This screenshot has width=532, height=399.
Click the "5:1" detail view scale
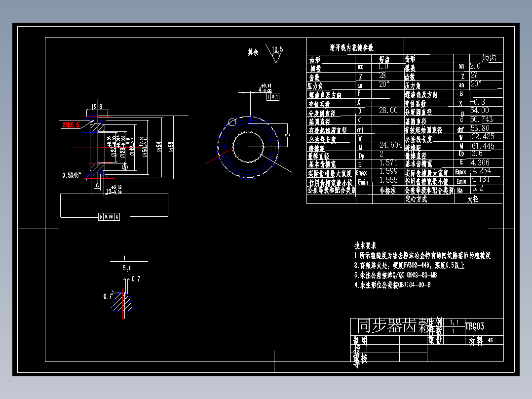click(127, 268)
